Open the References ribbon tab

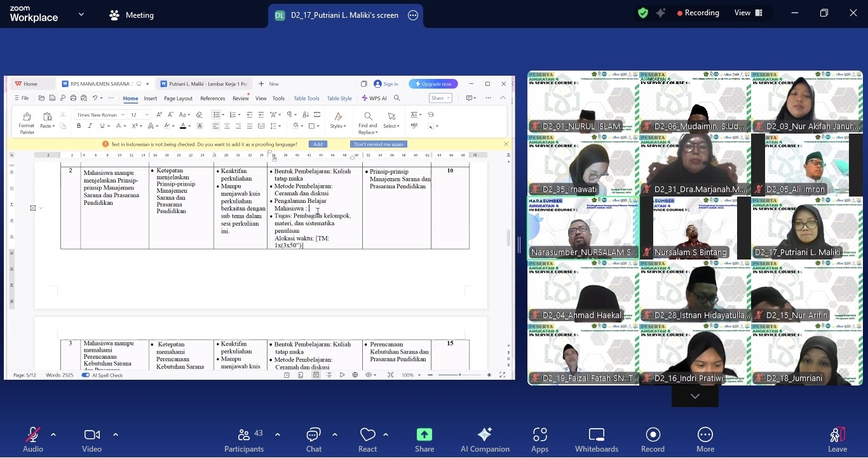click(x=212, y=99)
